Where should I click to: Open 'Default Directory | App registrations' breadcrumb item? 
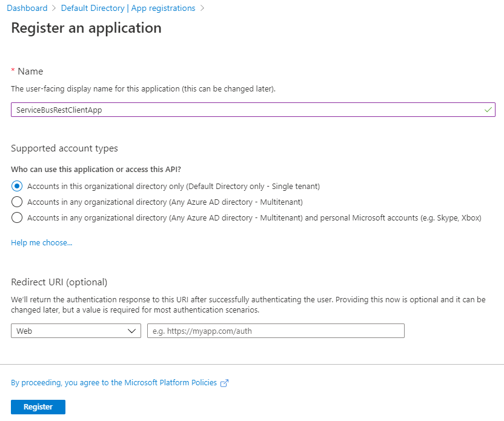pos(128,8)
